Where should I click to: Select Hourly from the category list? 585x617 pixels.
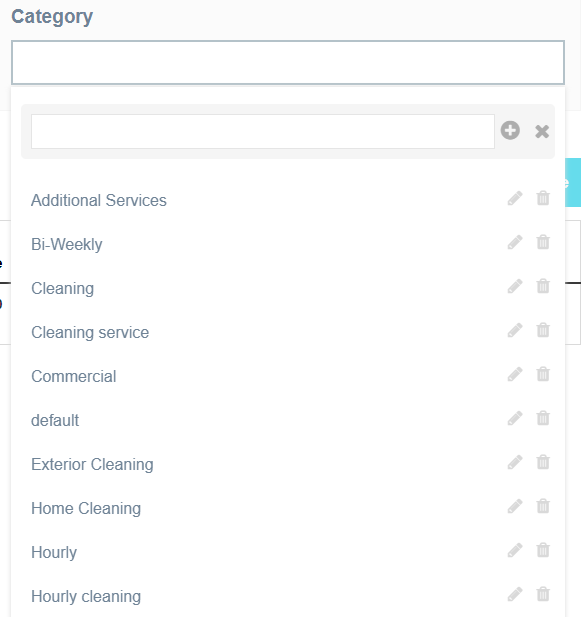coord(54,552)
